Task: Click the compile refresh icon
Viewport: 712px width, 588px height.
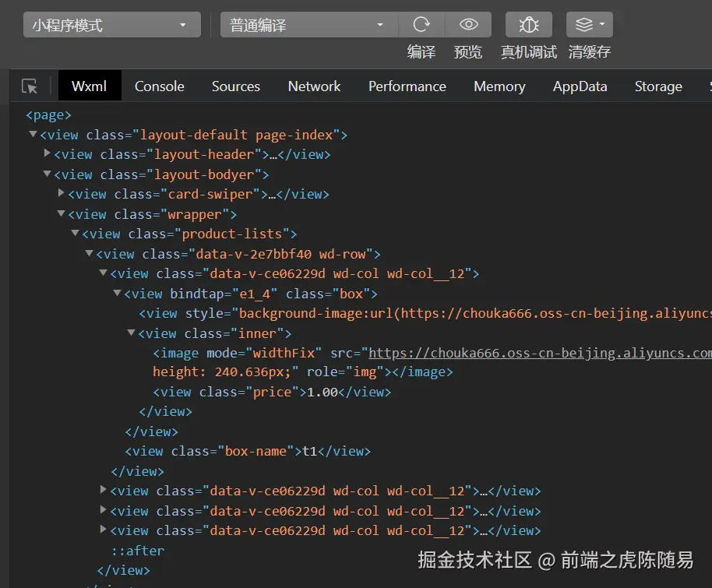Action: coord(421,24)
